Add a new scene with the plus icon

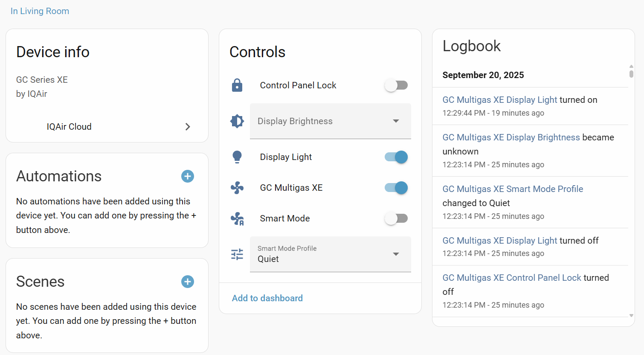pos(188,282)
